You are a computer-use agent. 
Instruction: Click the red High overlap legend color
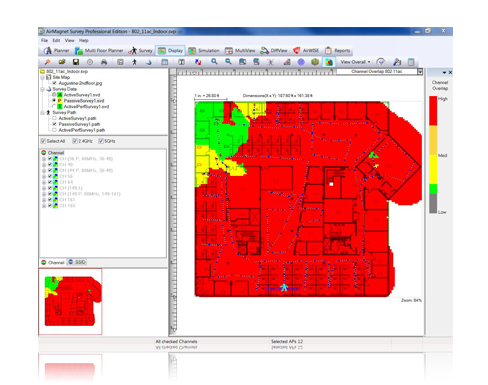433,111
